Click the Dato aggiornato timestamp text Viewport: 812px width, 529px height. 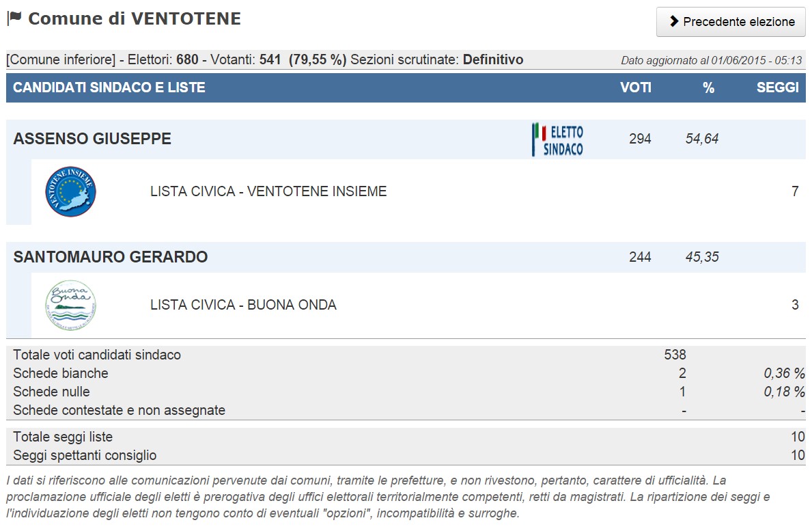tap(711, 60)
